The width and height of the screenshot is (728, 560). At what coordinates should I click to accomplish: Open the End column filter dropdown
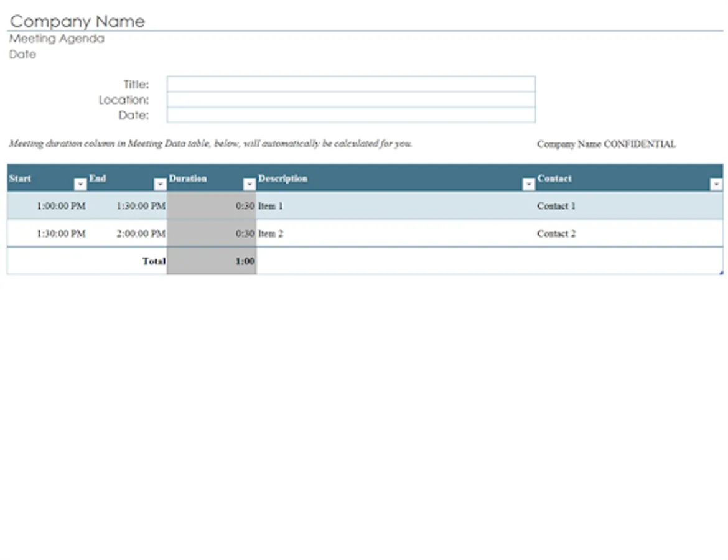tap(160, 184)
